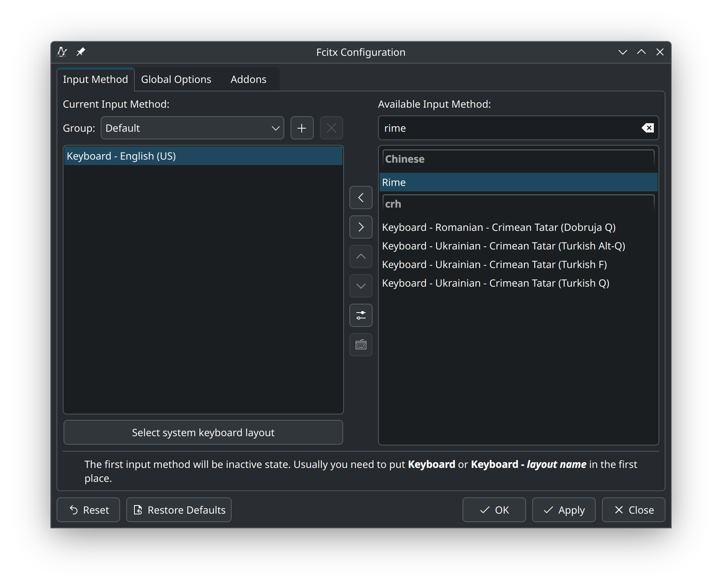The height and width of the screenshot is (588, 722).
Task: Click Select system keyboard layout
Action: tap(203, 432)
